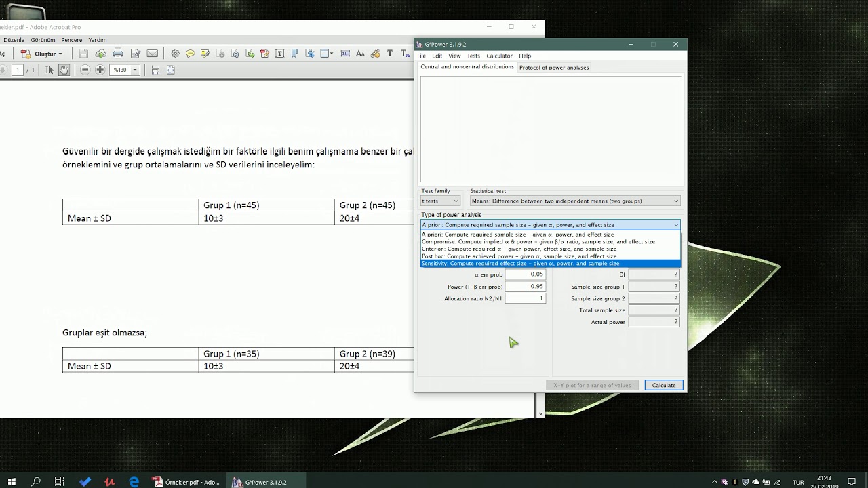Switch to Protocol of power analyses tab
The image size is (868, 488).
click(x=554, y=68)
